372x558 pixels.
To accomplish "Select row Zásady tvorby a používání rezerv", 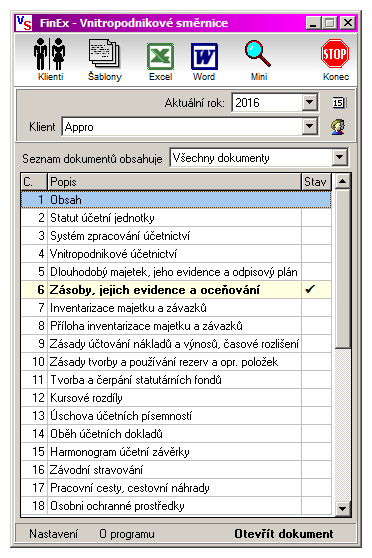I will click(x=176, y=362).
